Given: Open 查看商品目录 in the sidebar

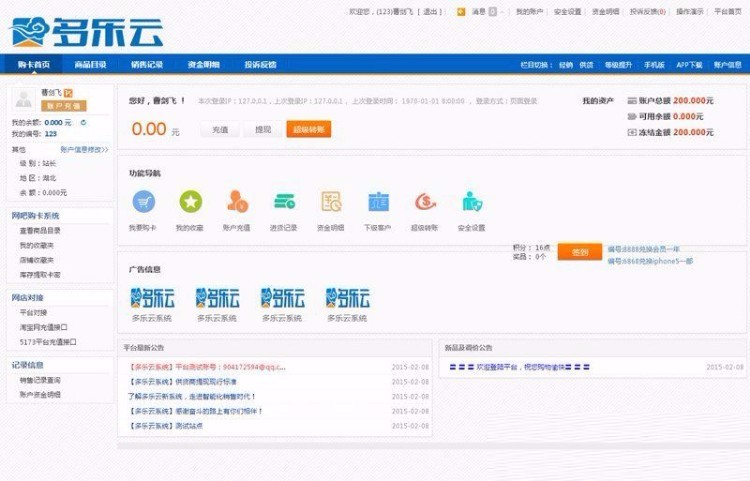Looking at the screenshot, I should [x=40, y=230].
